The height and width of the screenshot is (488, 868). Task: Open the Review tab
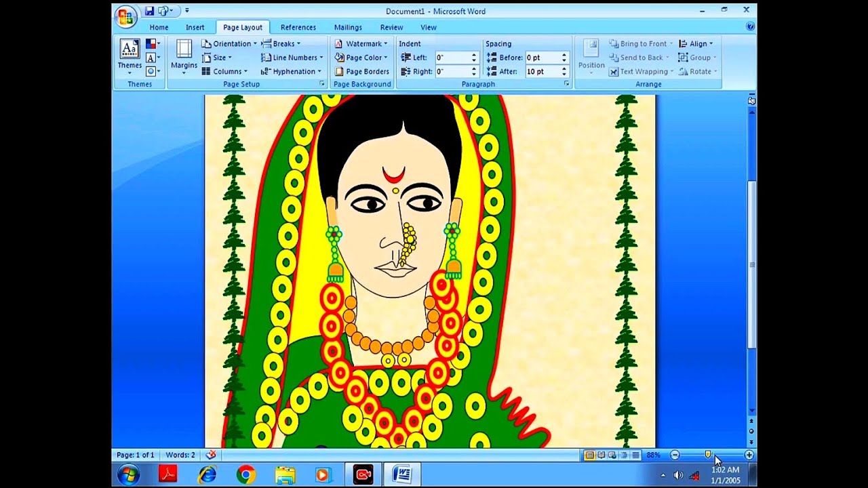tap(391, 27)
